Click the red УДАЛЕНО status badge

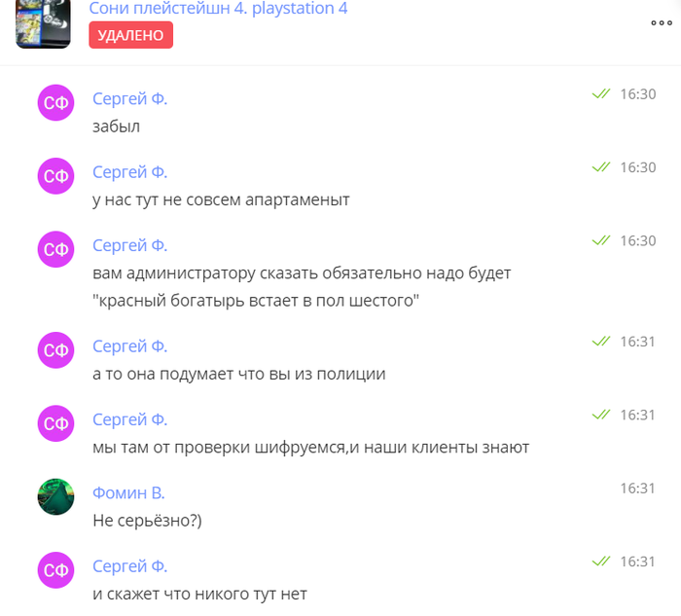click(x=130, y=35)
